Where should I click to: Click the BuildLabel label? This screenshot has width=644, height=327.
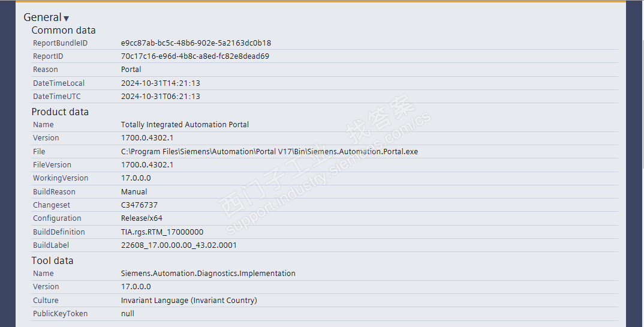tap(51, 245)
